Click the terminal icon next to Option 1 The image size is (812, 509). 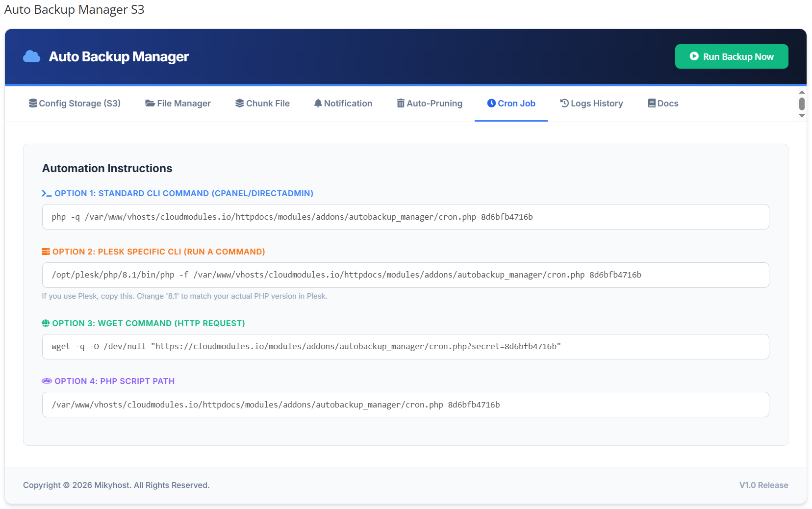46,193
